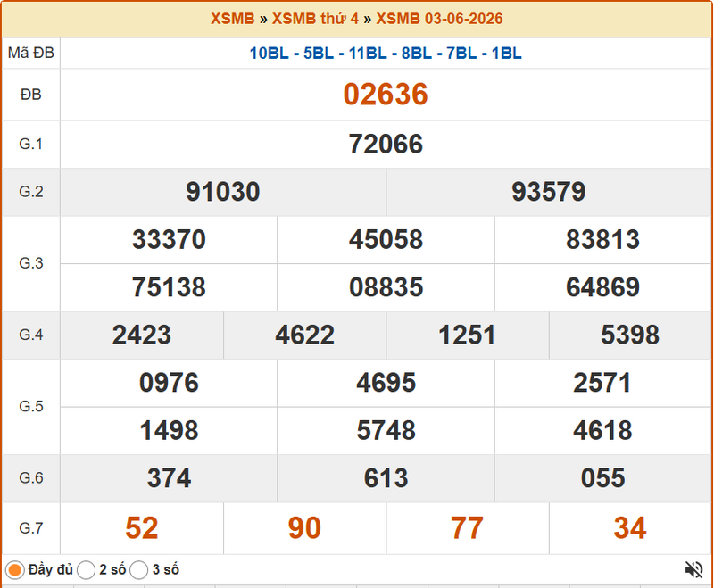Click the G.6 row label
The height and width of the screenshot is (588, 714).
pos(31,478)
